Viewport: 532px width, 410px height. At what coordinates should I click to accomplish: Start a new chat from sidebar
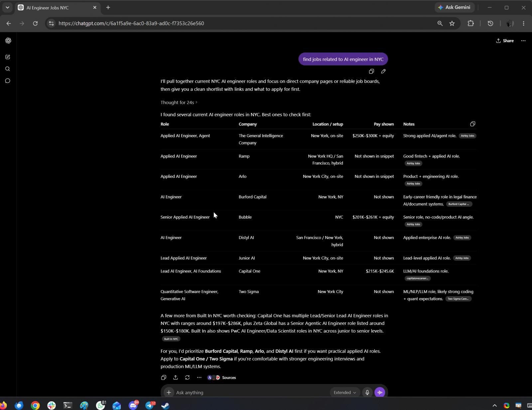pos(8,57)
